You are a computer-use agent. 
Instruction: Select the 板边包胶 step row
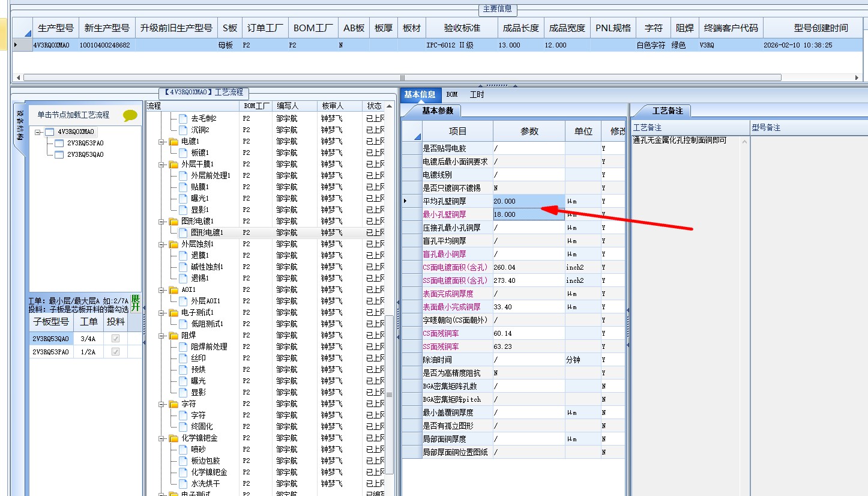pos(266,461)
